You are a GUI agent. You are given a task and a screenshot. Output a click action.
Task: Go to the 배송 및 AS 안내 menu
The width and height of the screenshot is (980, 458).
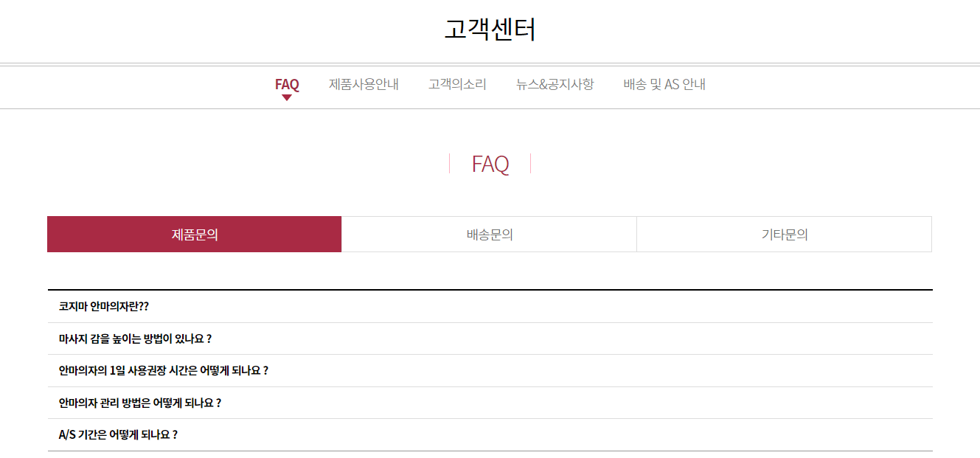tap(663, 84)
